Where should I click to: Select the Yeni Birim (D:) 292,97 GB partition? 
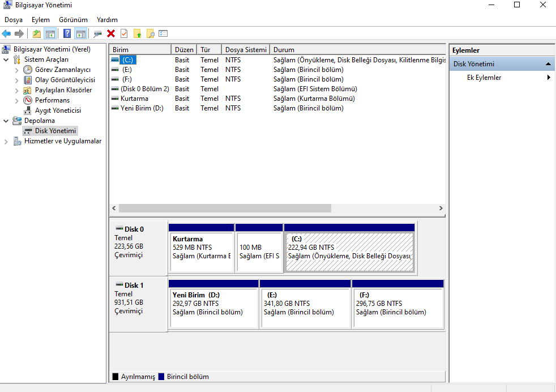tap(213, 304)
